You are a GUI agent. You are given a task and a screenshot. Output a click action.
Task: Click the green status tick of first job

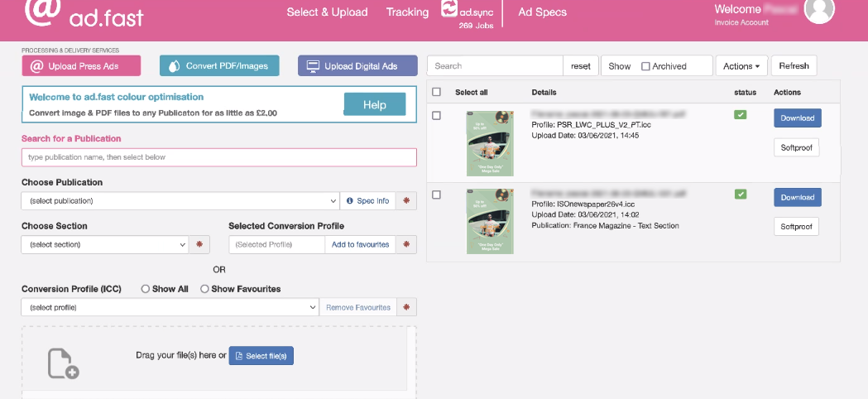coord(740,114)
